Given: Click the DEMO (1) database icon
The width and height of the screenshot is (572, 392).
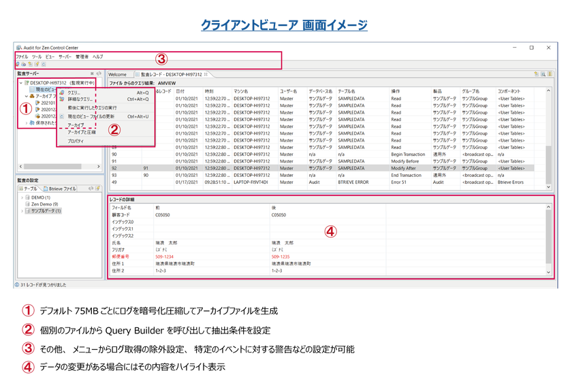Looking at the screenshot, I should (28, 197).
